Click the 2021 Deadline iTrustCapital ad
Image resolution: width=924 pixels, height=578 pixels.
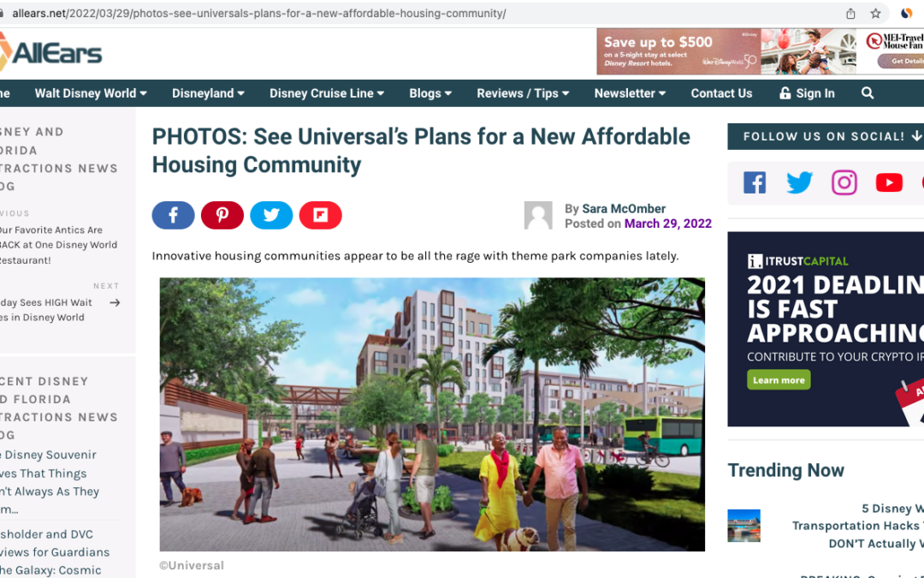826,329
